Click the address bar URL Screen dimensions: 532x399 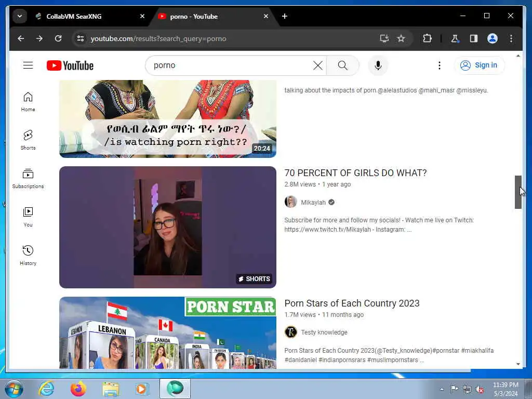point(158,38)
